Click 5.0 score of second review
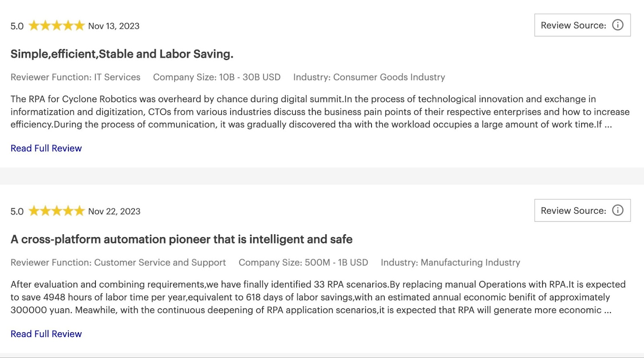This screenshot has width=644, height=358. [x=17, y=211]
